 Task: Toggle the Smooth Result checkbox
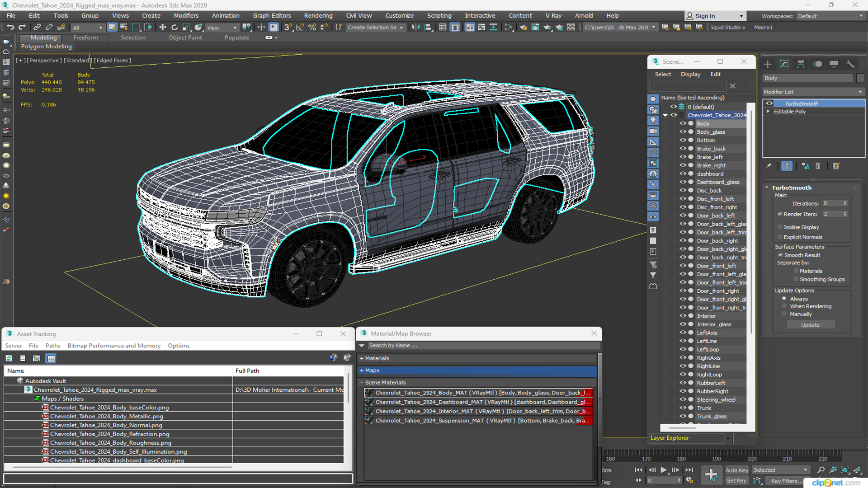tap(780, 255)
